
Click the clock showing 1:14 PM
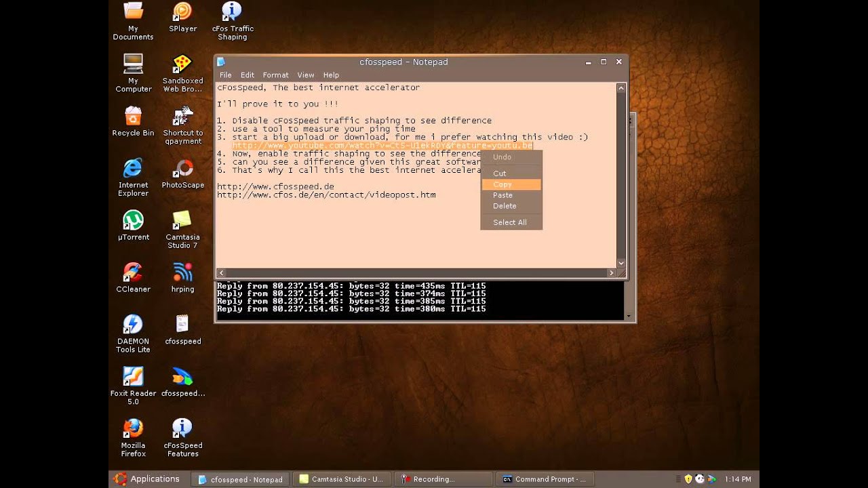click(x=738, y=479)
